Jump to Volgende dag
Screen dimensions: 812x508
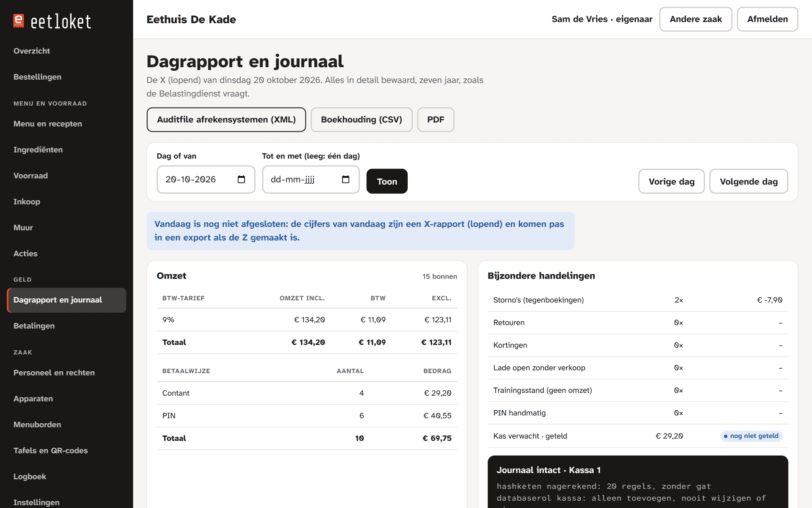tap(749, 181)
